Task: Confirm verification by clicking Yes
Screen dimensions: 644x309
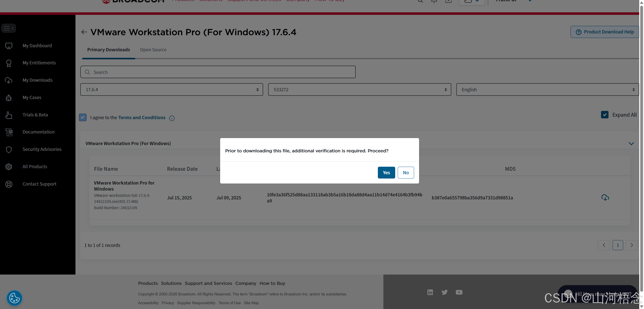Action: click(x=386, y=172)
